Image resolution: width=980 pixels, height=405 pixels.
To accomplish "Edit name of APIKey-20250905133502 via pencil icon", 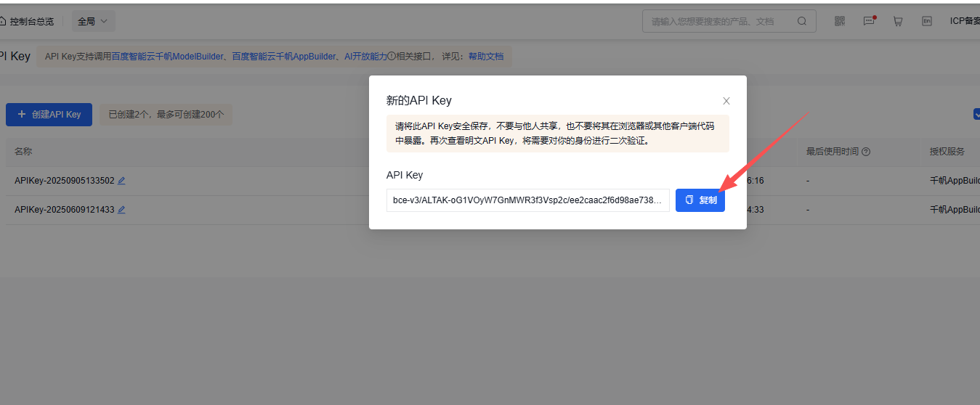I will (121, 181).
